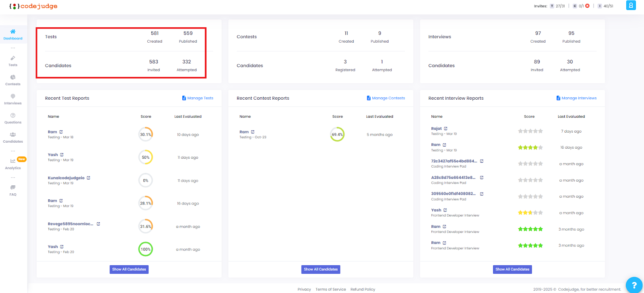Open external link icon next to Rajat
644x293 pixels.
click(446, 129)
